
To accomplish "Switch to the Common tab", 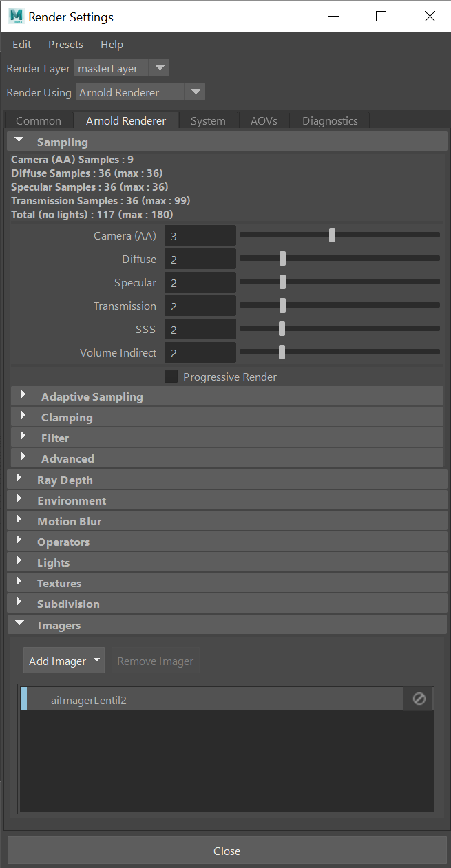I will click(x=39, y=120).
